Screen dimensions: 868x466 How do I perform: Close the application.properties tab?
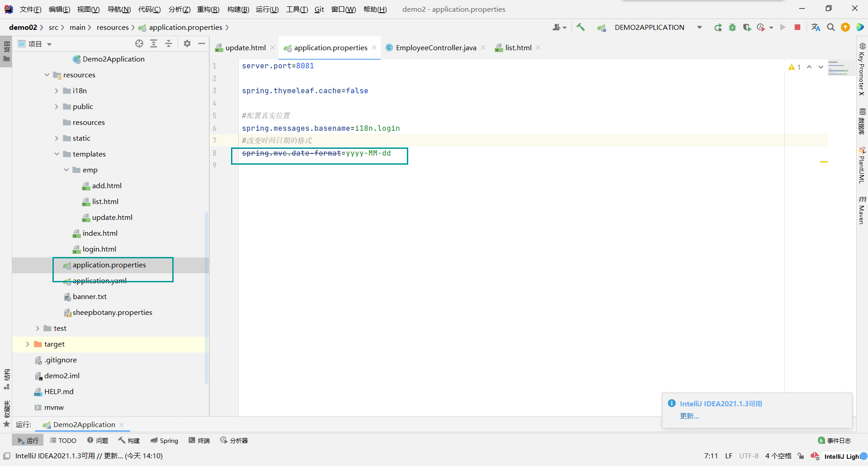coord(374,48)
